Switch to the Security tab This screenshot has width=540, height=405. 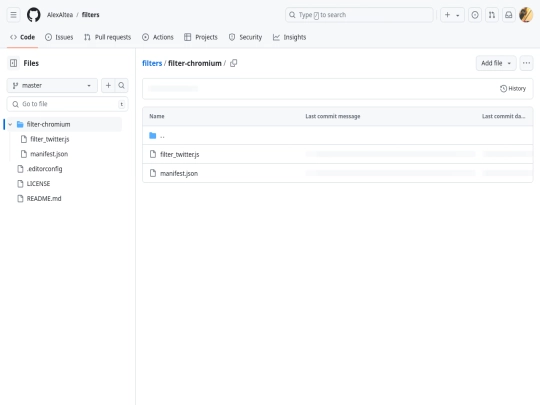click(x=245, y=37)
